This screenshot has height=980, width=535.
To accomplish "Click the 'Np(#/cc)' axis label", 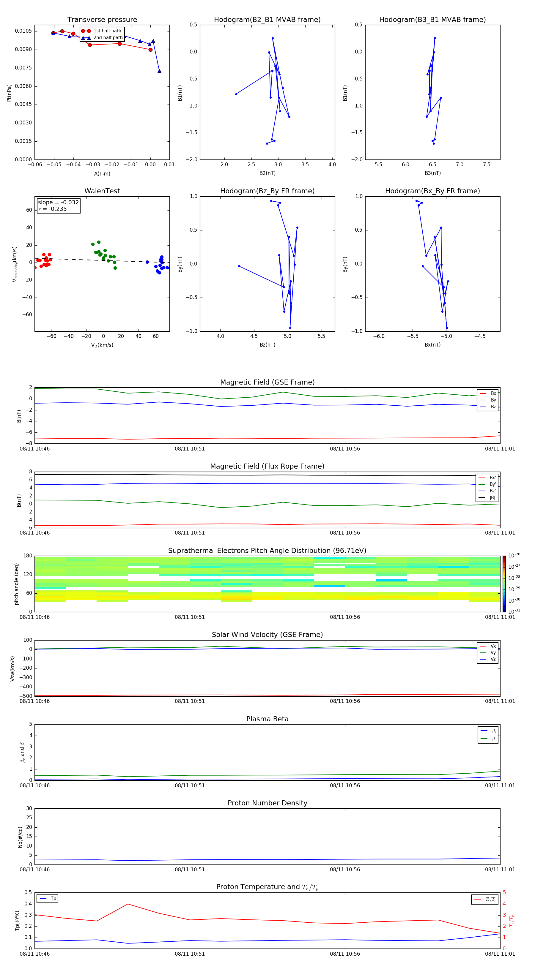I will 20,837.
